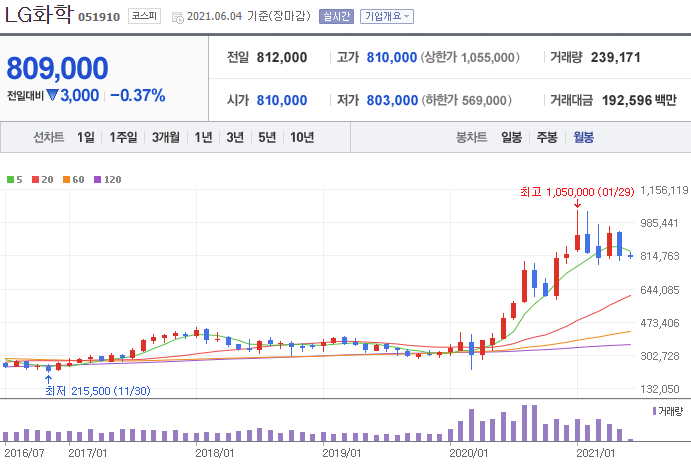This screenshot has width=691, height=475.
Task: Click the 최고 1,050,000 (01/29) annotation
Action: [x=577, y=192]
